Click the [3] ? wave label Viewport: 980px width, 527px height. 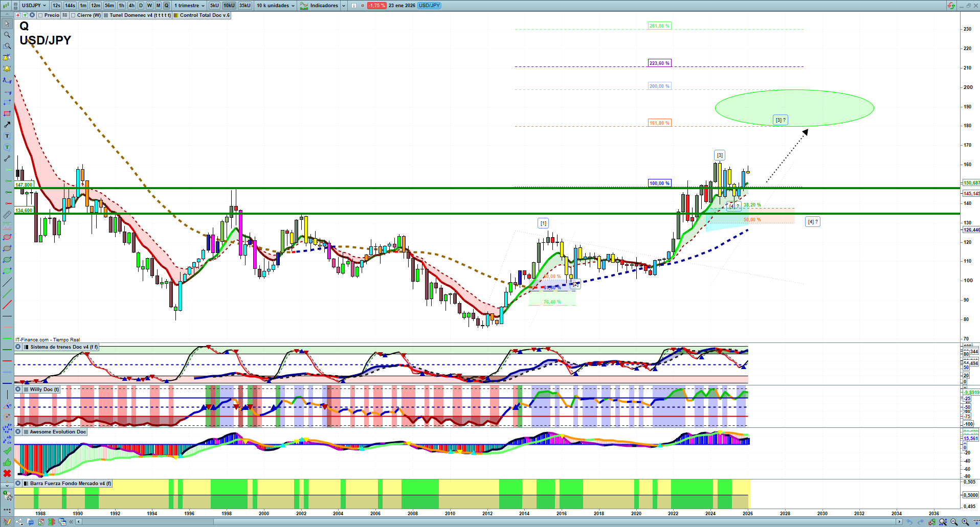781,120
